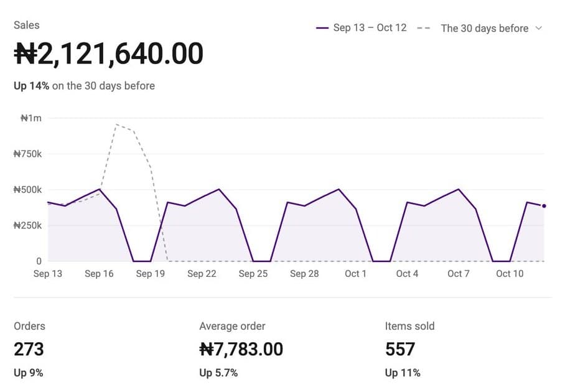Open the 'The 30 days before' comparison dropdown
This screenshot has height=392, width=583.
pos(491,28)
